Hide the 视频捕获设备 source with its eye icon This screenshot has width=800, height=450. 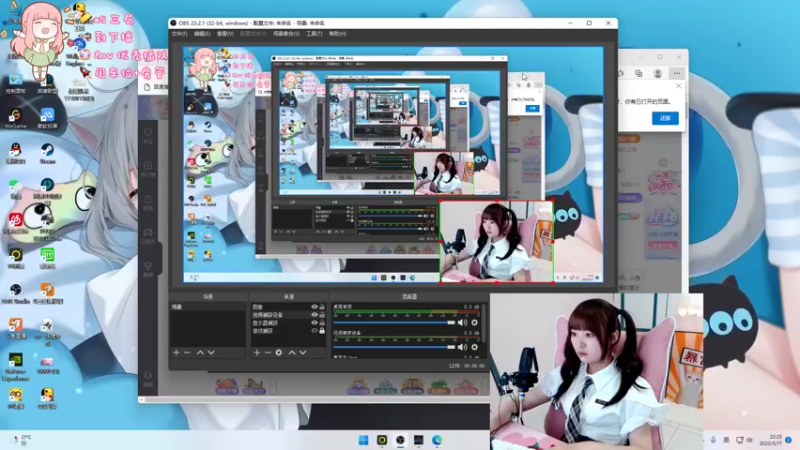coord(314,315)
